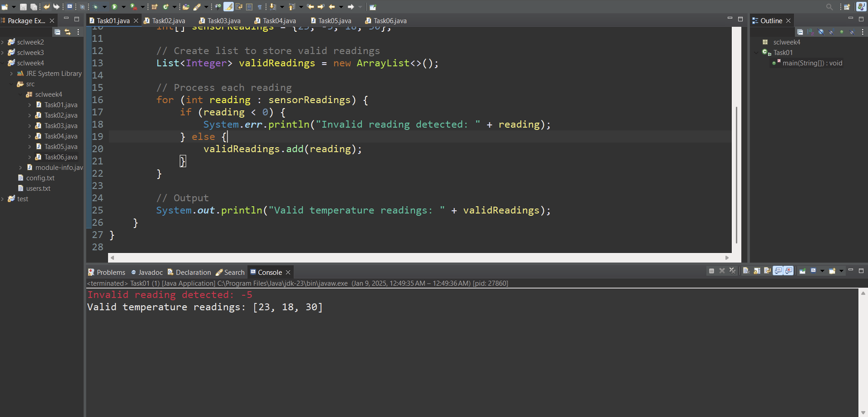Open the Run button dropdown arrow
This screenshot has width=868, height=417.
click(x=123, y=7)
